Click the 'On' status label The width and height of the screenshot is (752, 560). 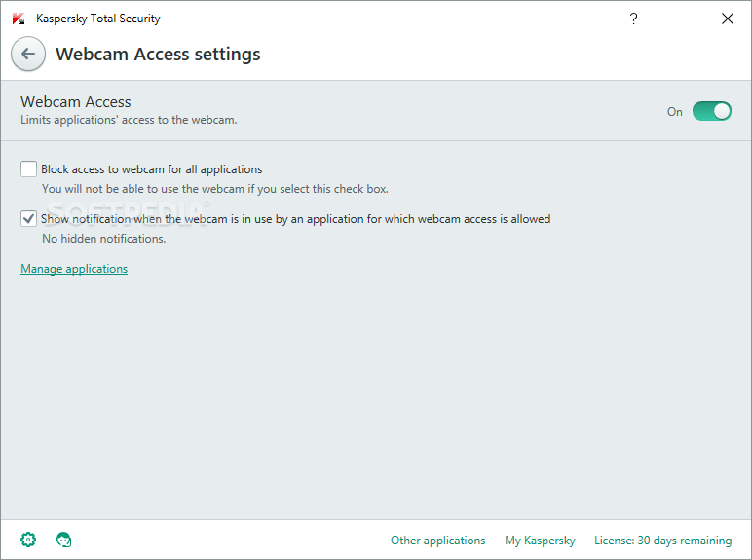point(674,112)
